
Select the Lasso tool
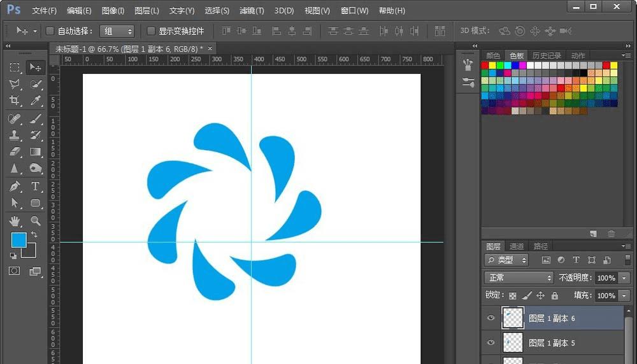click(x=15, y=84)
